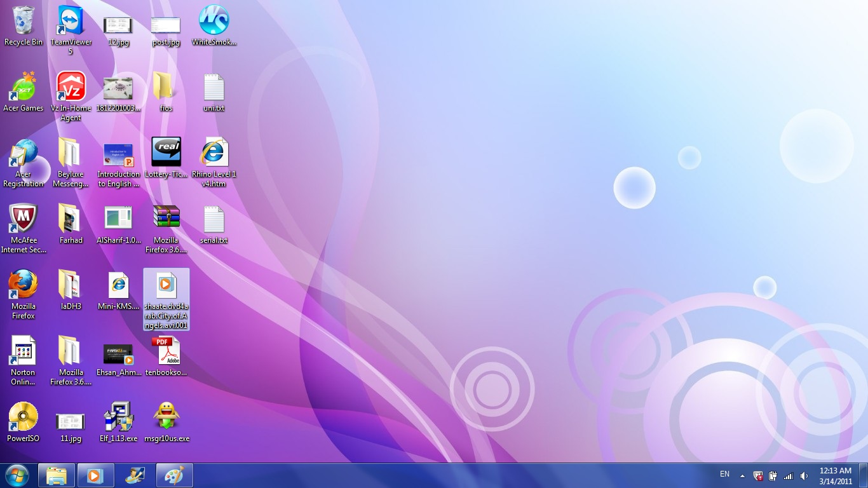Select the Recycle Bin icon

[24, 21]
